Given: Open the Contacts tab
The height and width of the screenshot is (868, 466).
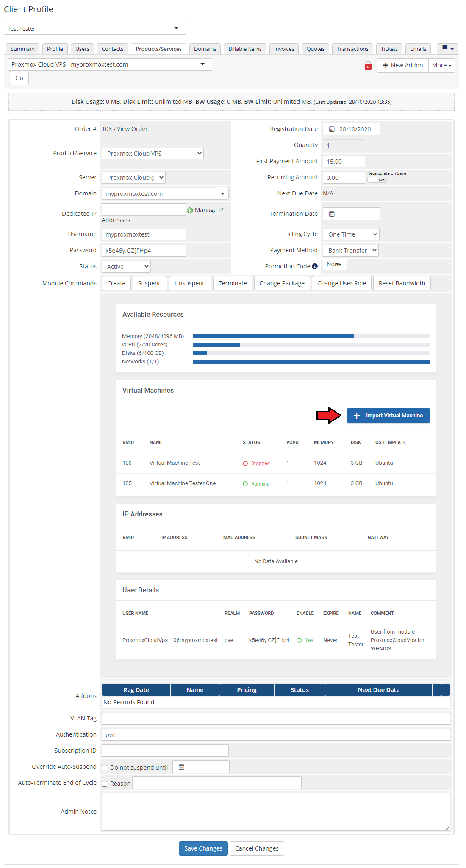Looking at the screenshot, I should 113,49.
